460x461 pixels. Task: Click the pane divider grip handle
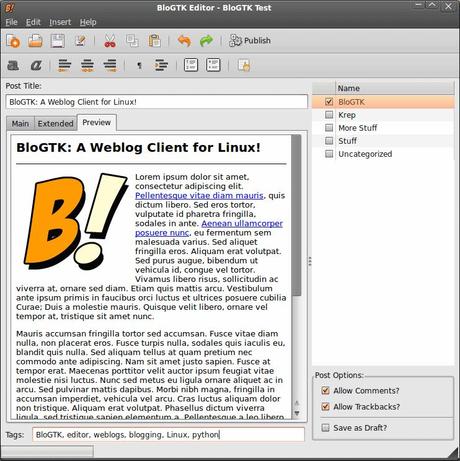click(310, 262)
